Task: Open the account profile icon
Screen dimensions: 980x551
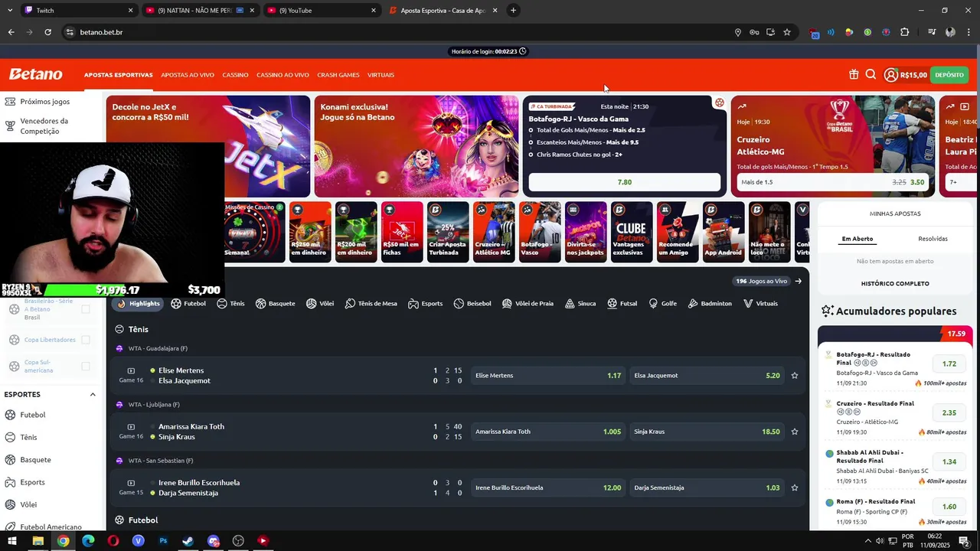Action: pos(890,75)
